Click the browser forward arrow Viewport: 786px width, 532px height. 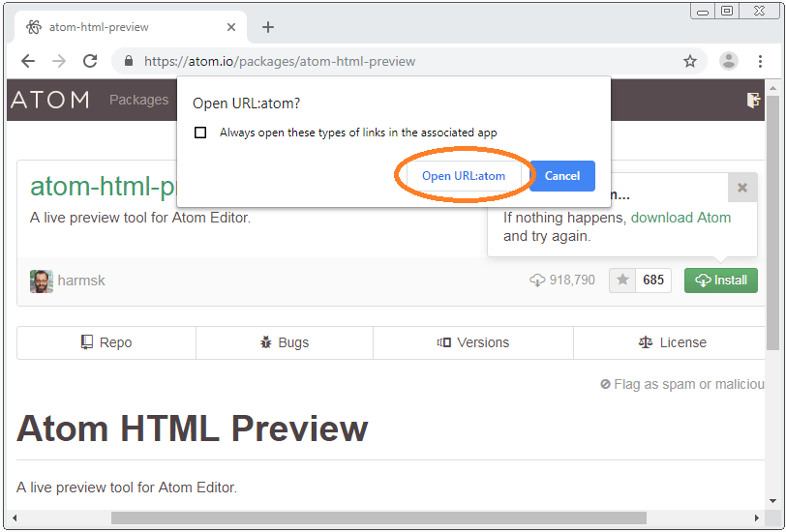pos(59,61)
